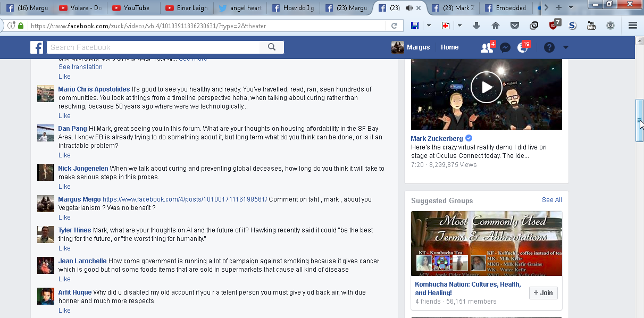Go to Facebook Home
The image size is (644, 318).
point(449,47)
